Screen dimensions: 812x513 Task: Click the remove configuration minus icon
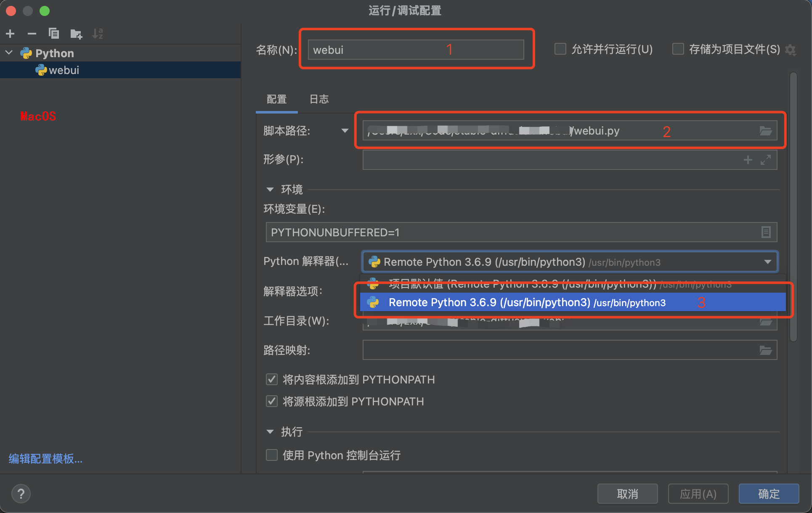32,34
